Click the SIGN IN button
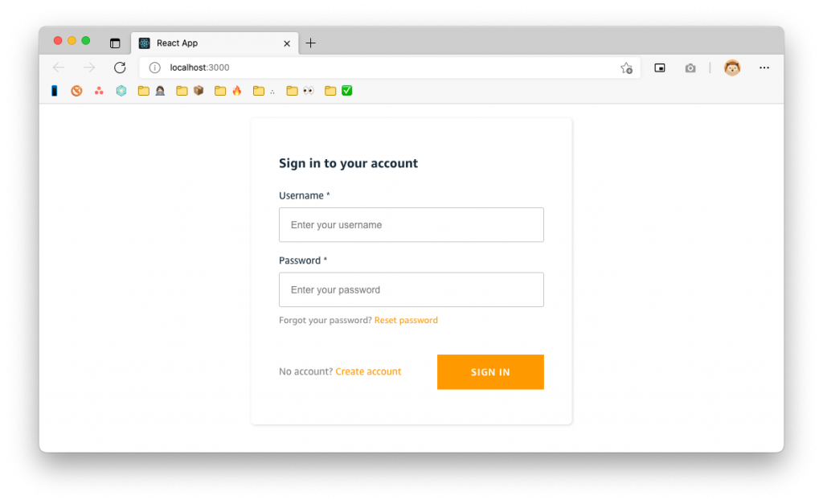The width and height of the screenshot is (823, 504). (x=490, y=371)
